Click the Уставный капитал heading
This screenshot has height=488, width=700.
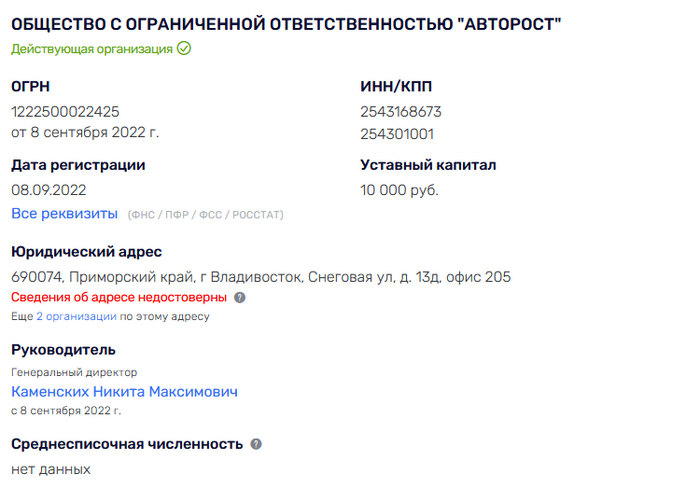428,165
